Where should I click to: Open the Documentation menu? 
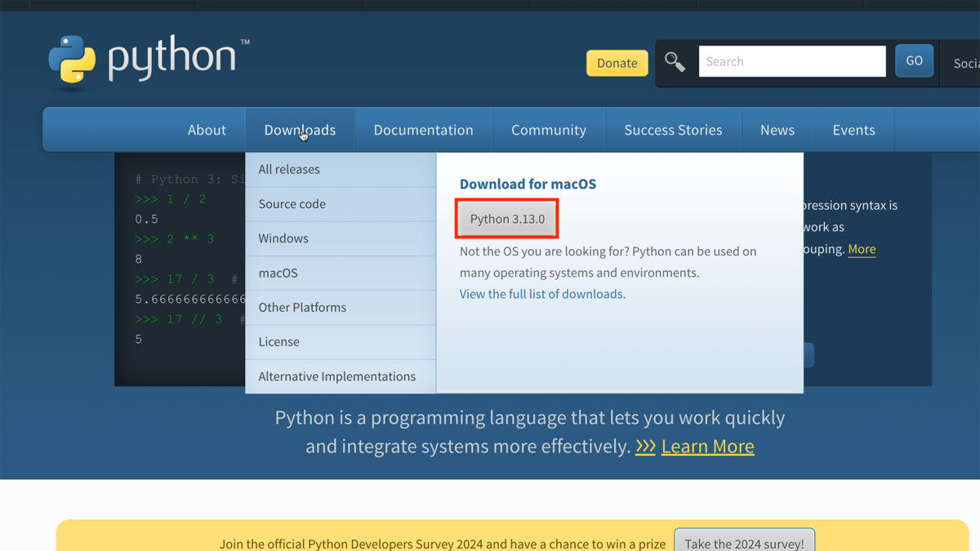(x=423, y=130)
